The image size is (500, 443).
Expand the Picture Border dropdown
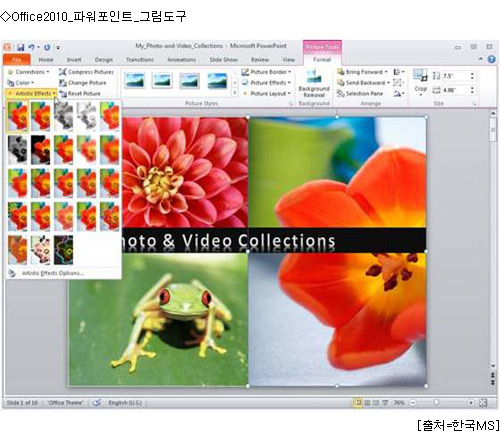pyautogui.click(x=267, y=72)
